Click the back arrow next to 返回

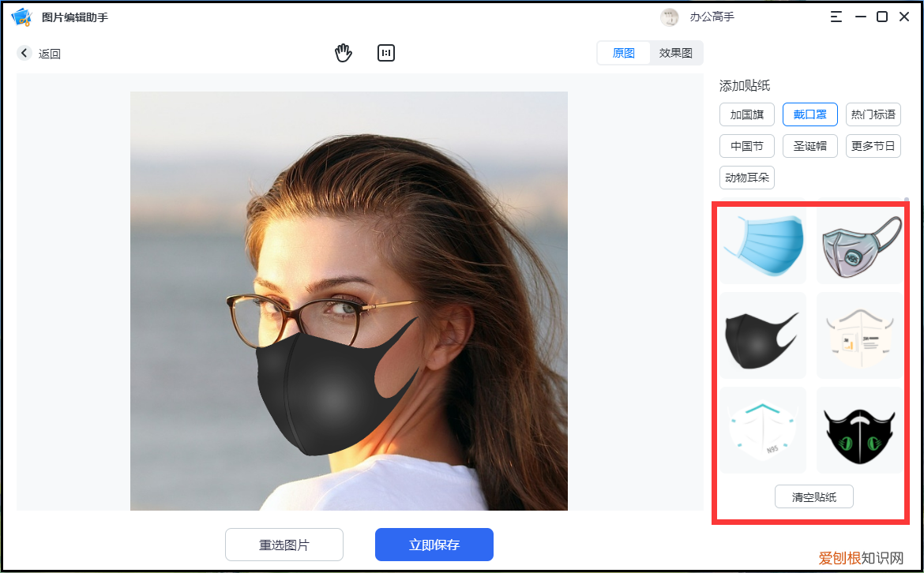[24, 53]
